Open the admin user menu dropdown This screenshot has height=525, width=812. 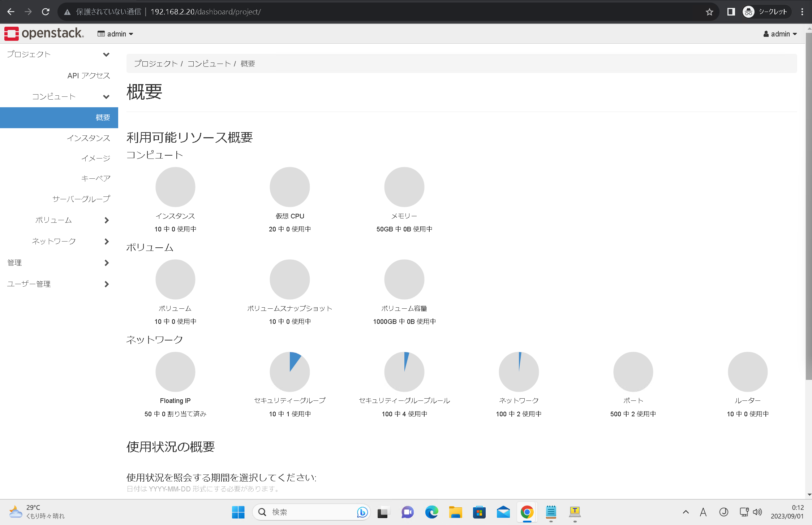click(780, 34)
